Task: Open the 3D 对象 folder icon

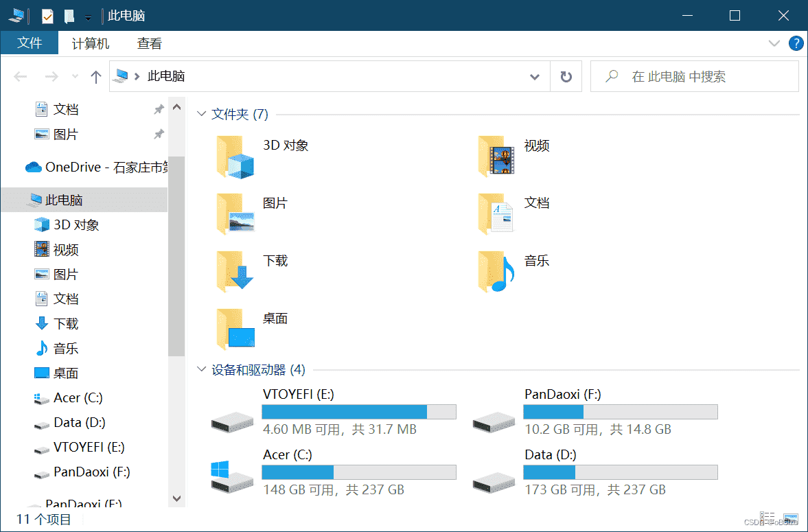Action: tap(235, 157)
